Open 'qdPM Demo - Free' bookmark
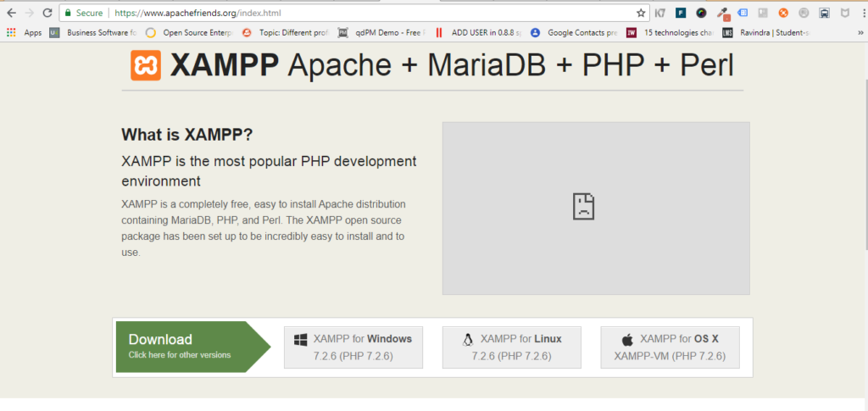This screenshot has width=868, height=411. [x=382, y=33]
